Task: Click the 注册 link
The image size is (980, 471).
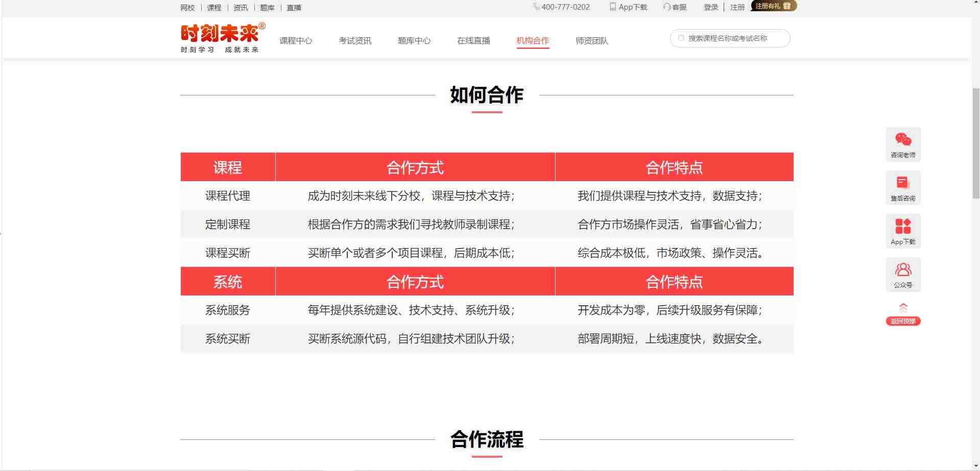Action: coord(737,7)
